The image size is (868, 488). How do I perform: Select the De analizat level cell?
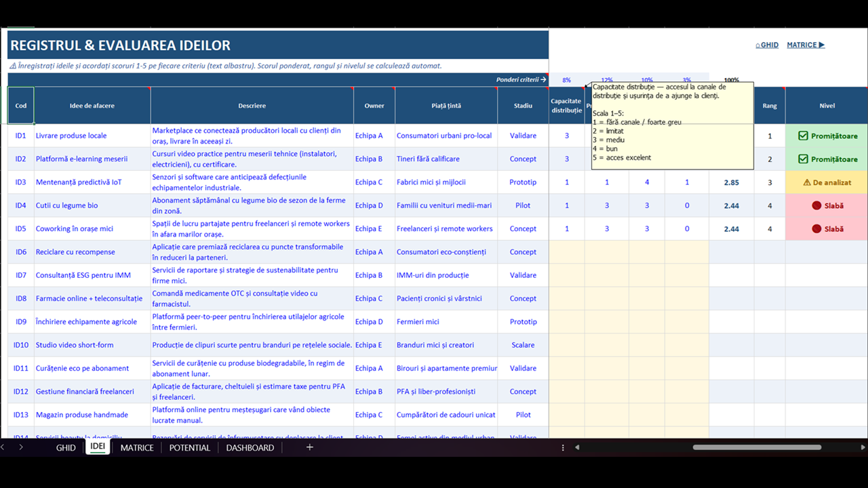coord(827,182)
